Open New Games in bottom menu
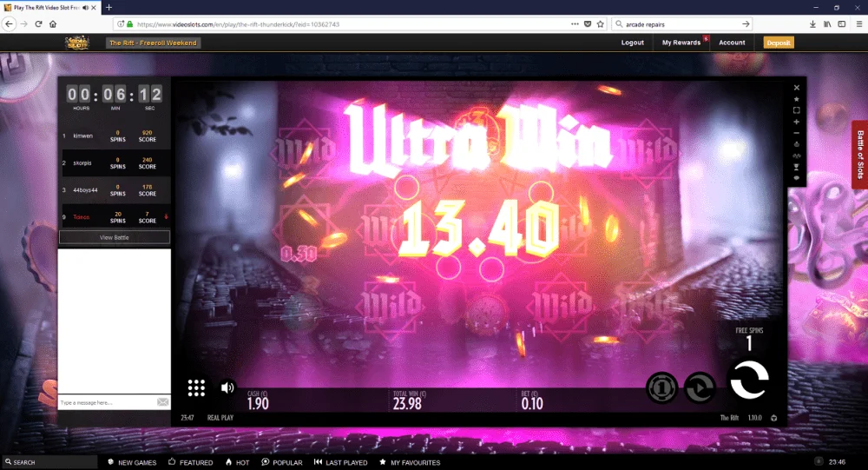This screenshot has height=470, width=868. [132, 462]
